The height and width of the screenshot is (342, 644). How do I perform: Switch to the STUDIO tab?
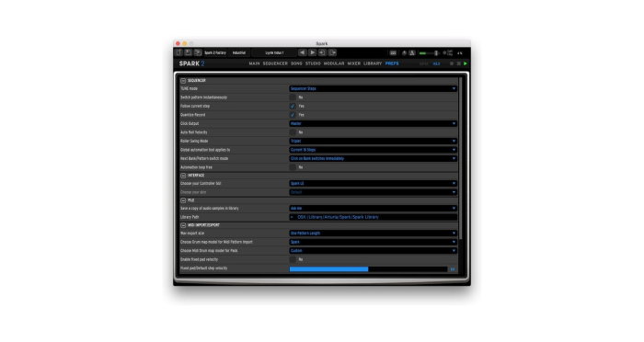[313, 63]
